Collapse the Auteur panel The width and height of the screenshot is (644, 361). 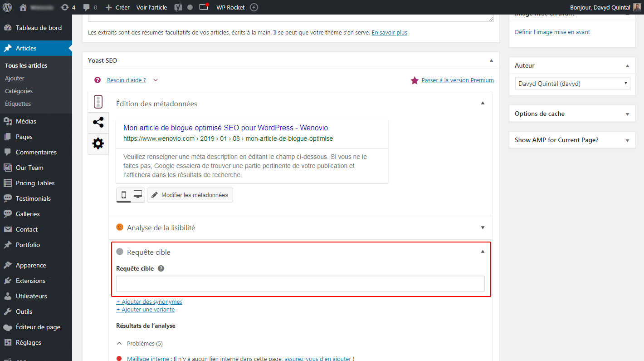628,66
